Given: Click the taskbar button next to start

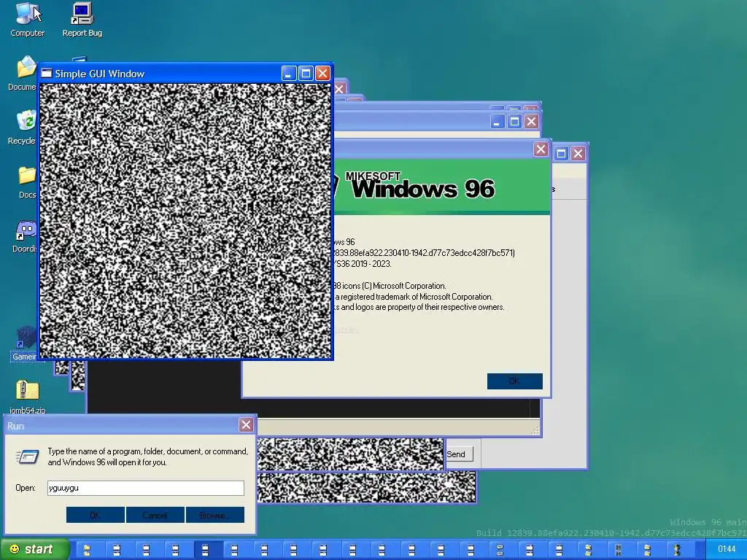Looking at the screenshot, I should [x=87, y=550].
